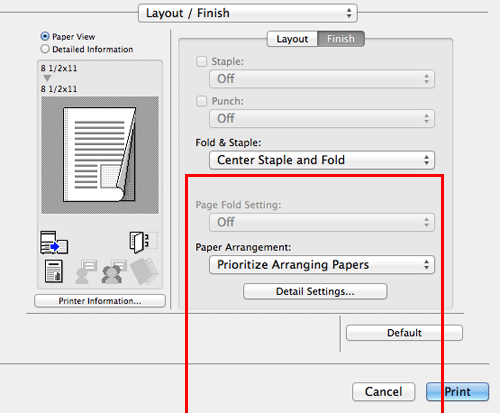Enable the Punch checkbox

pyautogui.click(x=201, y=101)
